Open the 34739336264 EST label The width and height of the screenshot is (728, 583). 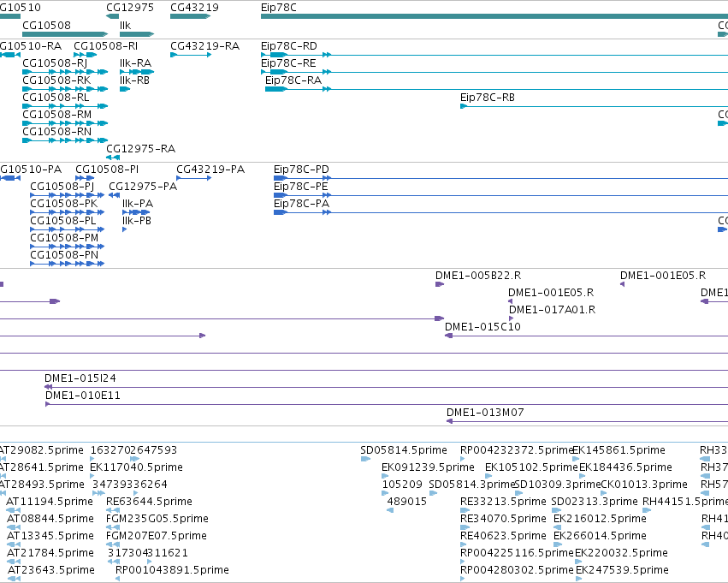coord(130,485)
